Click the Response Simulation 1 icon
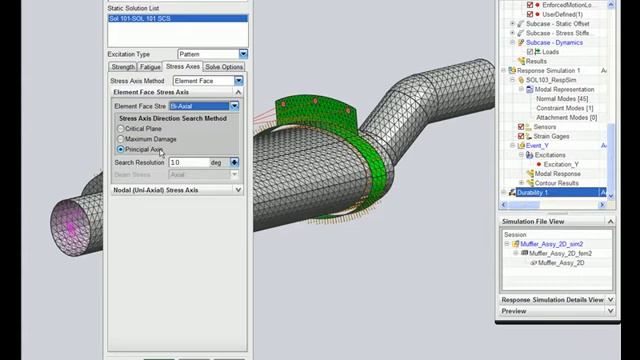The height and width of the screenshot is (360, 640). 512,71
